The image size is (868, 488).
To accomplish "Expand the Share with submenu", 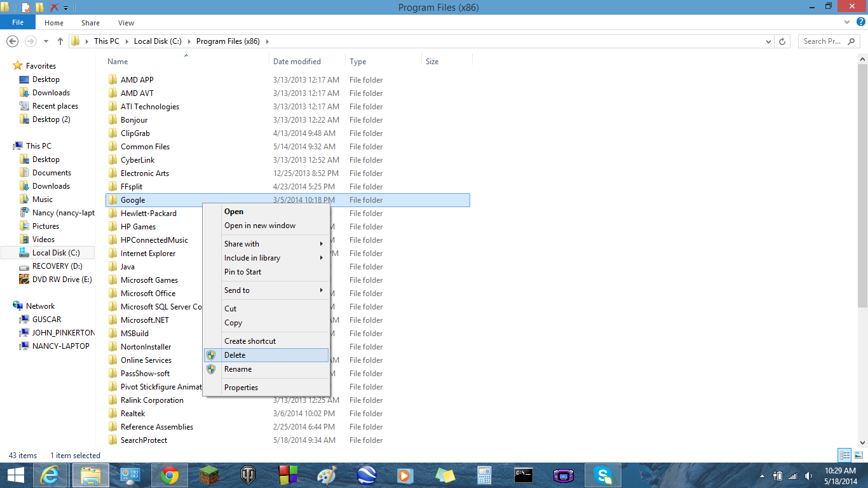I will (x=322, y=244).
